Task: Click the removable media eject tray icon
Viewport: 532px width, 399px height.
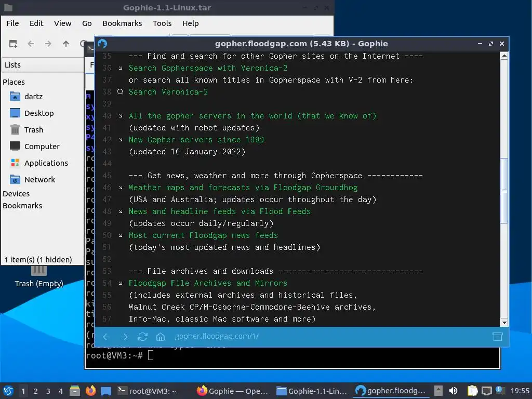Action: [438, 391]
